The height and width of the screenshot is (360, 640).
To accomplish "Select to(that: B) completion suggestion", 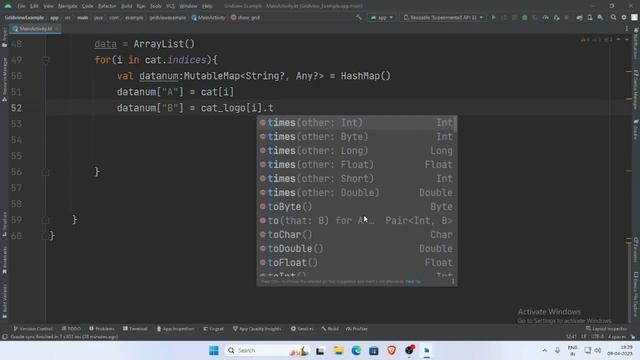I will click(x=357, y=220).
